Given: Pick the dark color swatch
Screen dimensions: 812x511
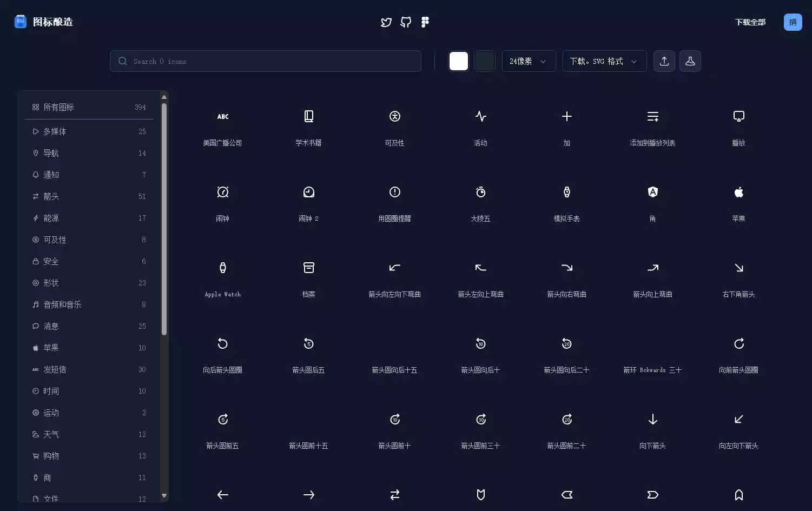Looking at the screenshot, I should [x=485, y=61].
